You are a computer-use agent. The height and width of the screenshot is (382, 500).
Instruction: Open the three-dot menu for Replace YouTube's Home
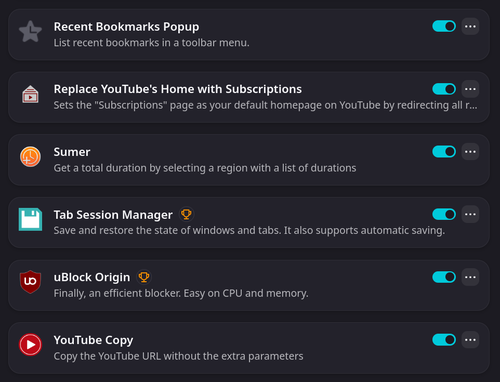click(470, 89)
